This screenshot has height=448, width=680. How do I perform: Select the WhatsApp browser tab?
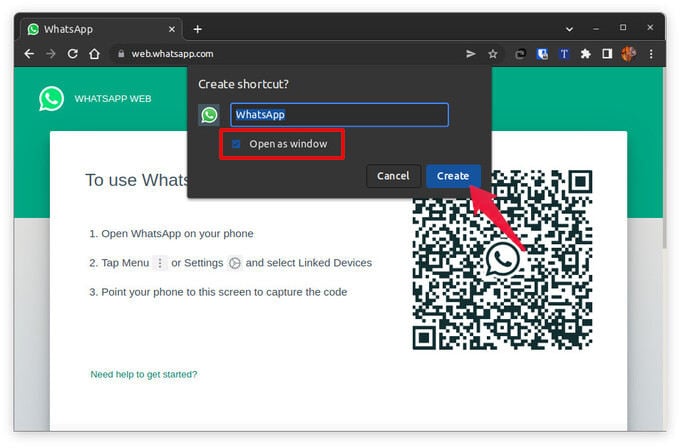102,29
